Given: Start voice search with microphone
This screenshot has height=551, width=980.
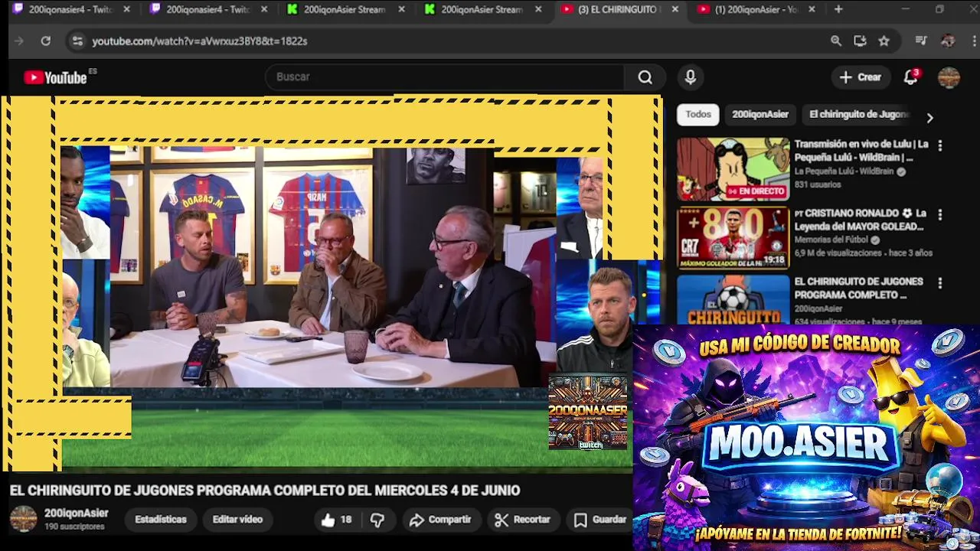Looking at the screenshot, I should point(691,77).
